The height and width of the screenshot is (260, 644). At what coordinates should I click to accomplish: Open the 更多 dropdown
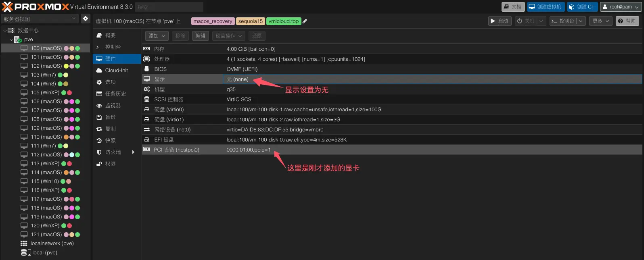click(x=600, y=21)
